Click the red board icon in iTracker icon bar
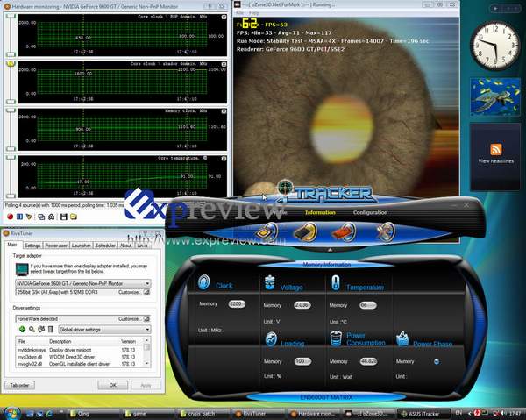The width and height of the screenshot is (526, 420). coord(343,231)
